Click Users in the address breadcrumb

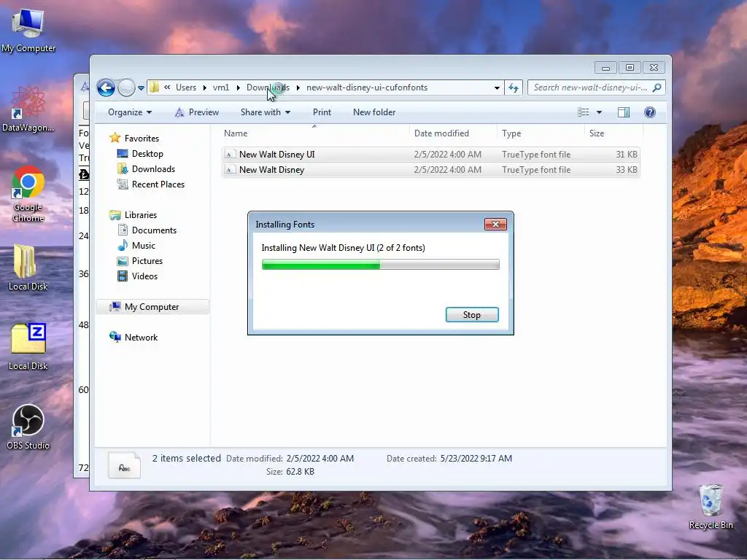tap(186, 87)
